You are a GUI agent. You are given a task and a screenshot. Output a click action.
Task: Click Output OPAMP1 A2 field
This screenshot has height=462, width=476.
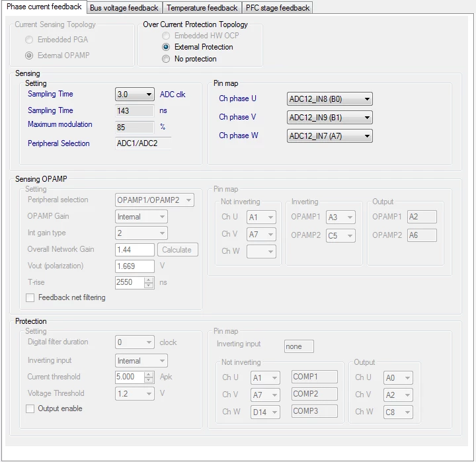click(x=422, y=217)
